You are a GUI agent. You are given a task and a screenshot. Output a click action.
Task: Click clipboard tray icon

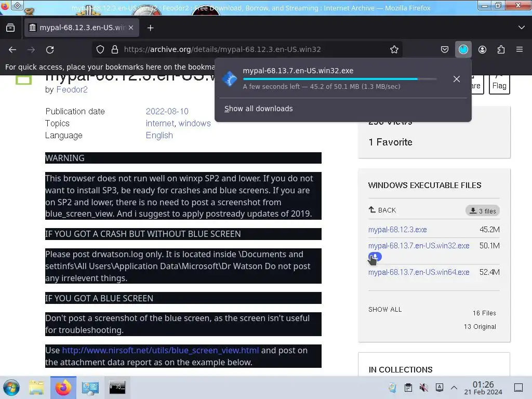click(408, 388)
